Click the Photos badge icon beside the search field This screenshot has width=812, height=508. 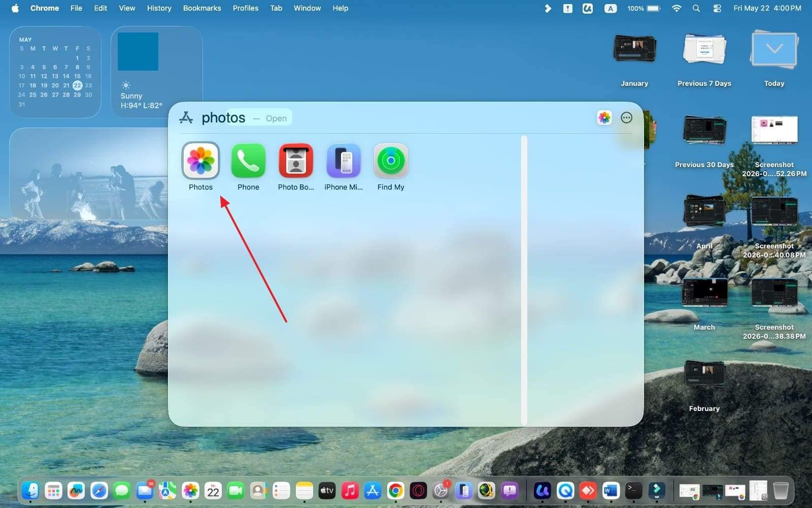click(x=604, y=118)
